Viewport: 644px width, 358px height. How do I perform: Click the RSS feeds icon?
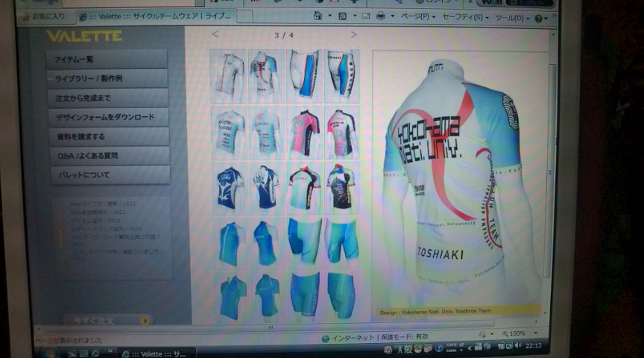(342, 16)
